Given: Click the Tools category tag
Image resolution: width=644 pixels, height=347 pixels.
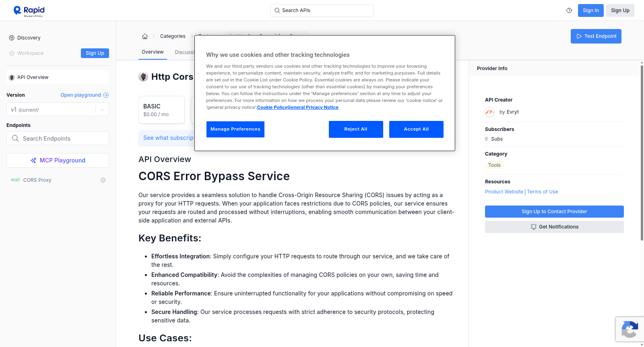Looking at the screenshot, I should [494, 165].
